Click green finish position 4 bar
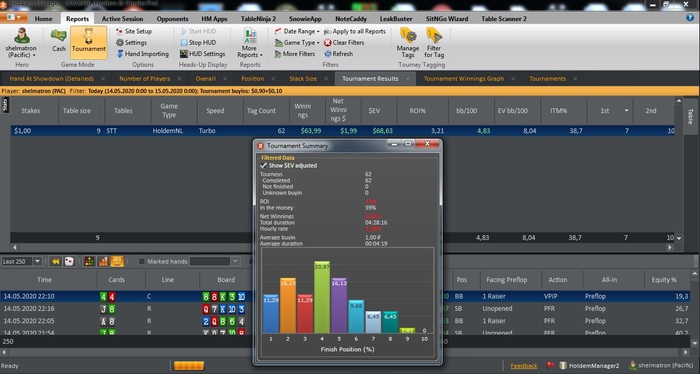The height and width of the screenshot is (374, 700). pyautogui.click(x=322, y=297)
